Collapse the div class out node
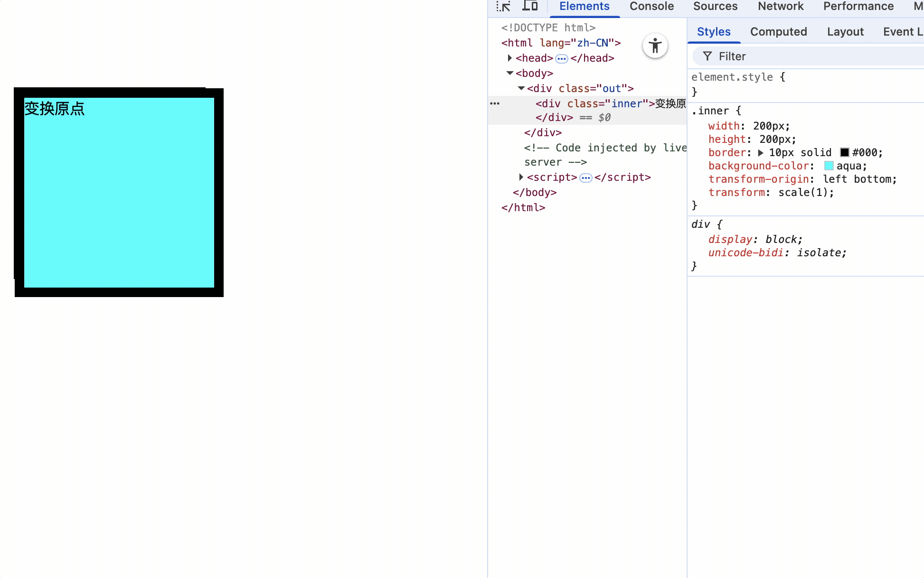Screen dimensions: 924x578 (x=521, y=88)
